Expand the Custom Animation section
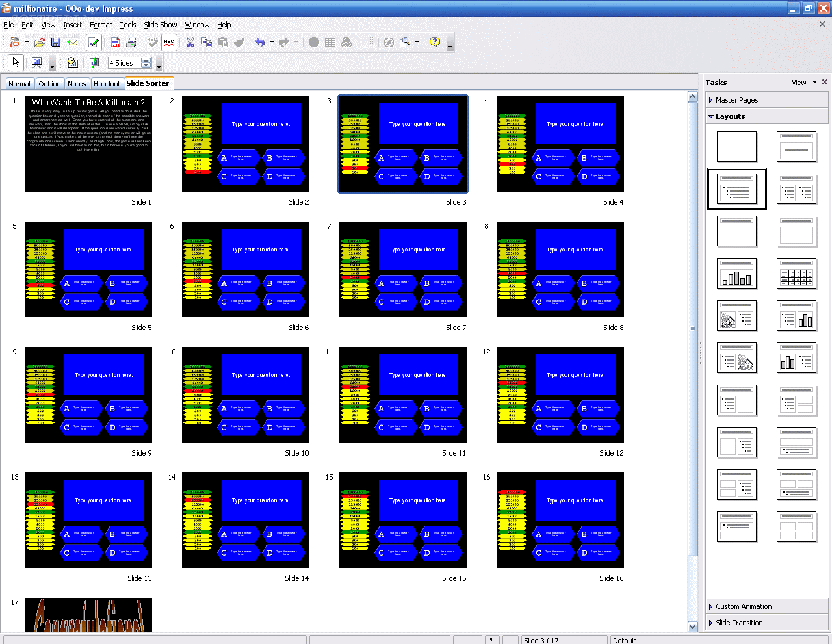 point(767,606)
